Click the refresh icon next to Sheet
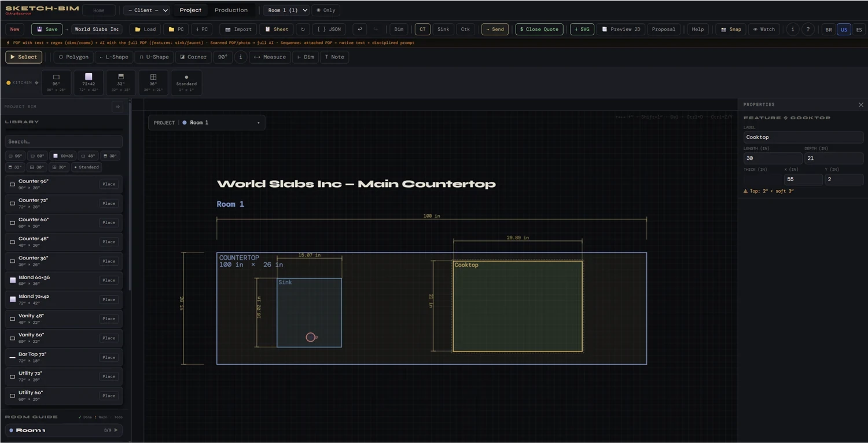 coord(302,29)
